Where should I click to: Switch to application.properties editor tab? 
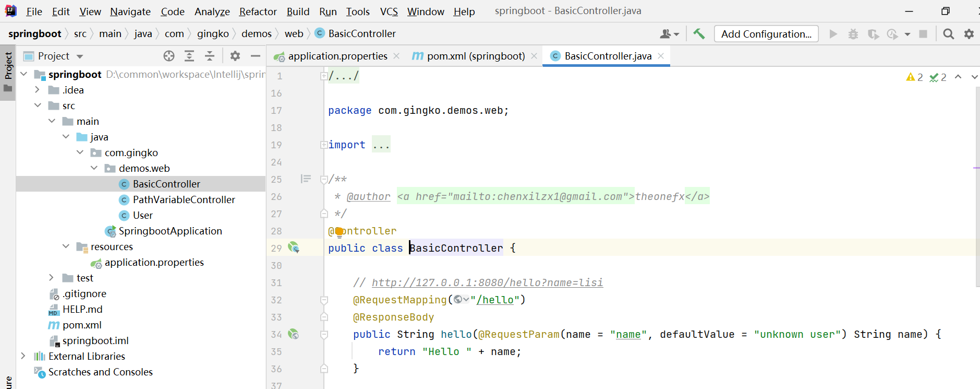pyautogui.click(x=337, y=56)
